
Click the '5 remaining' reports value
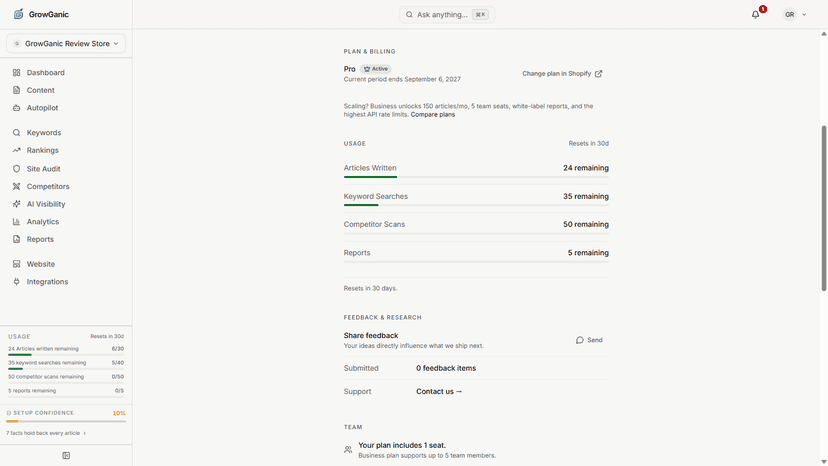click(x=588, y=253)
